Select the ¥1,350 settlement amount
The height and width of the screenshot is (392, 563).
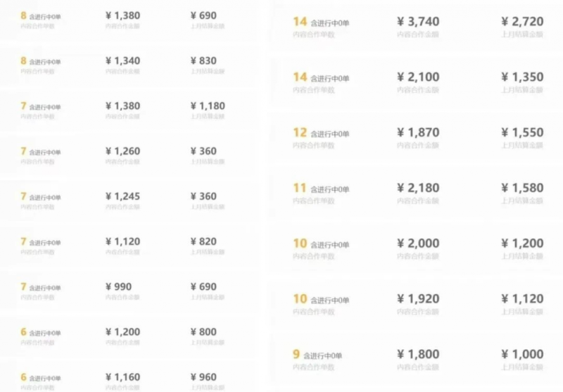pyautogui.click(x=522, y=77)
